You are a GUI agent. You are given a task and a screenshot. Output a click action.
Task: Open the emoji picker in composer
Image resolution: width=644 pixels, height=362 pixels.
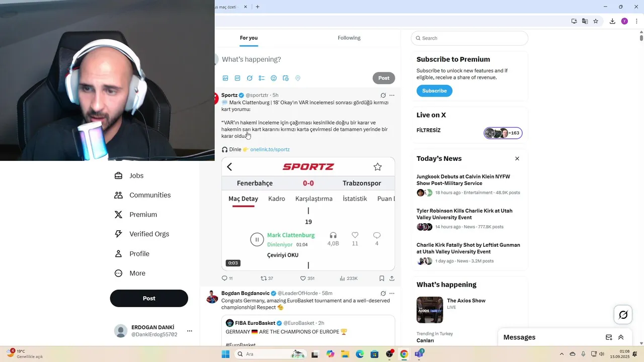[x=274, y=78]
